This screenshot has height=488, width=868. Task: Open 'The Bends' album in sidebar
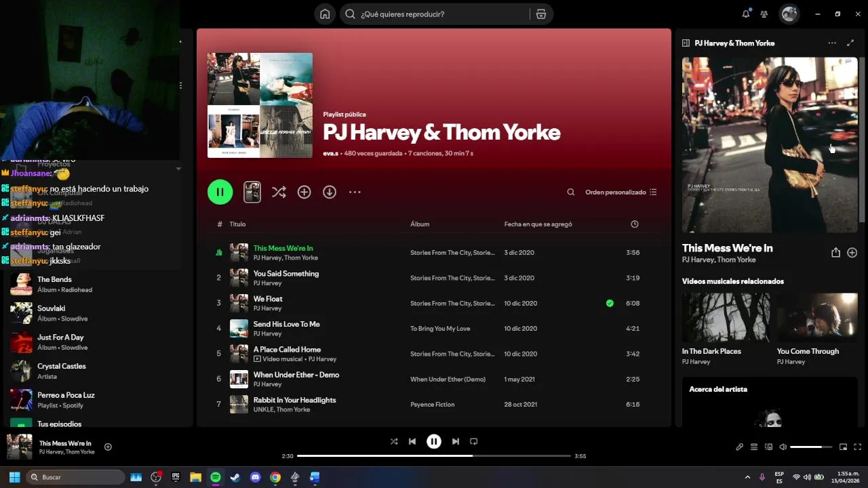(x=97, y=284)
